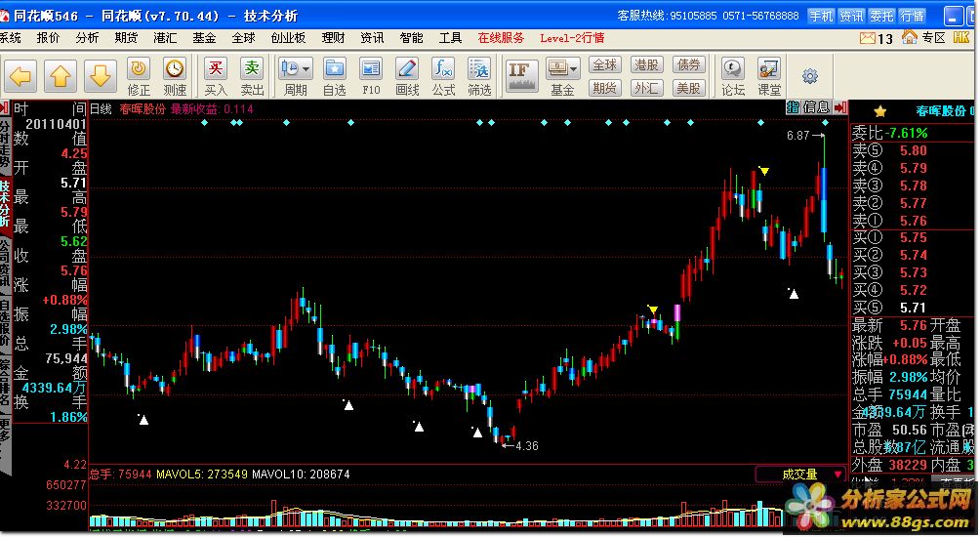Click the Level-2行情 menu item
The height and width of the screenshot is (537, 980).
tap(572, 38)
